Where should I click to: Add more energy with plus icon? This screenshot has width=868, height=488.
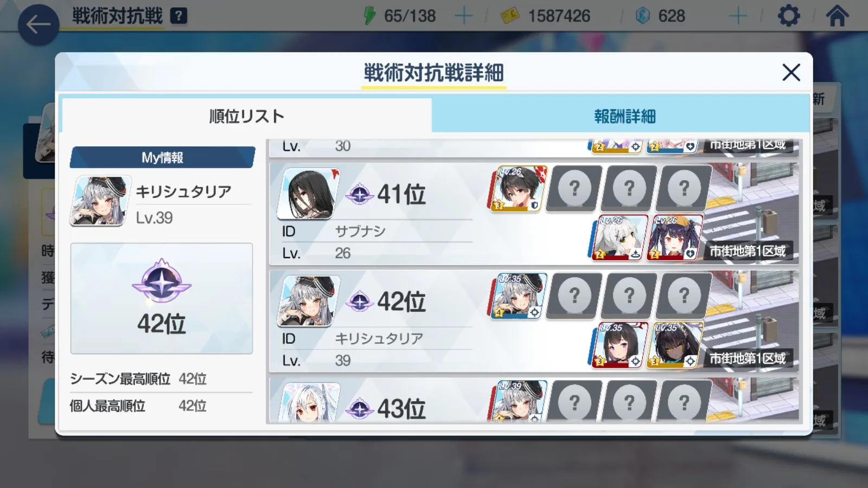(463, 16)
